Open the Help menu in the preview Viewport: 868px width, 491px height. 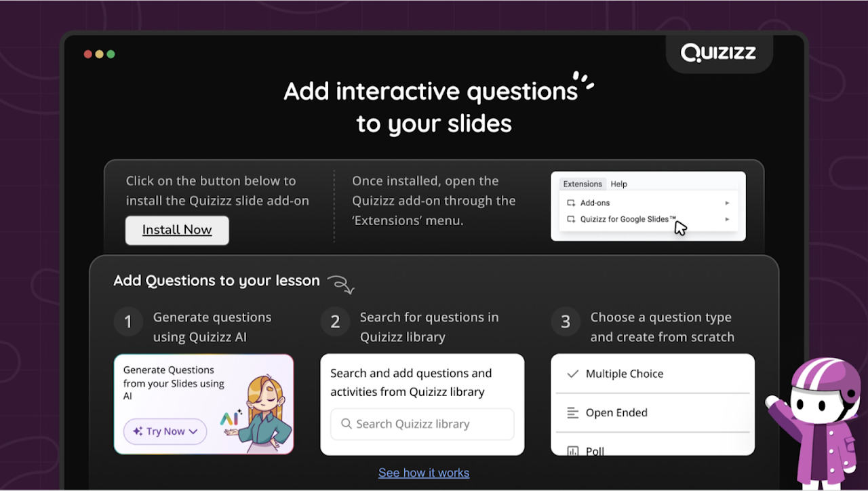pyautogui.click(x=619, y=184)
